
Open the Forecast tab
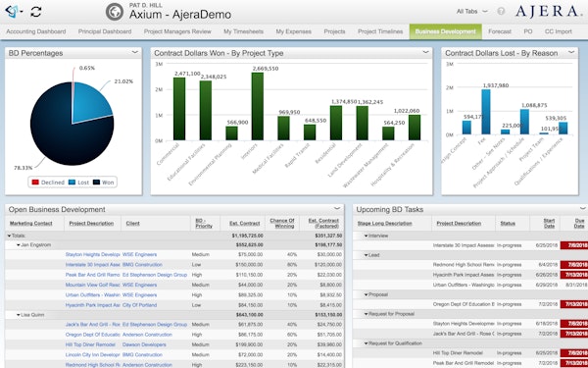click(500, 31)
